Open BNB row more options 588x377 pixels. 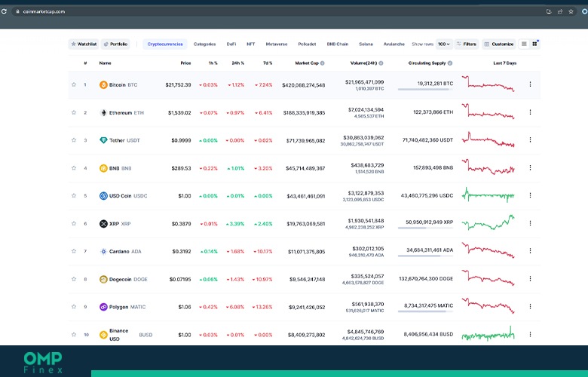click(530, 167)
